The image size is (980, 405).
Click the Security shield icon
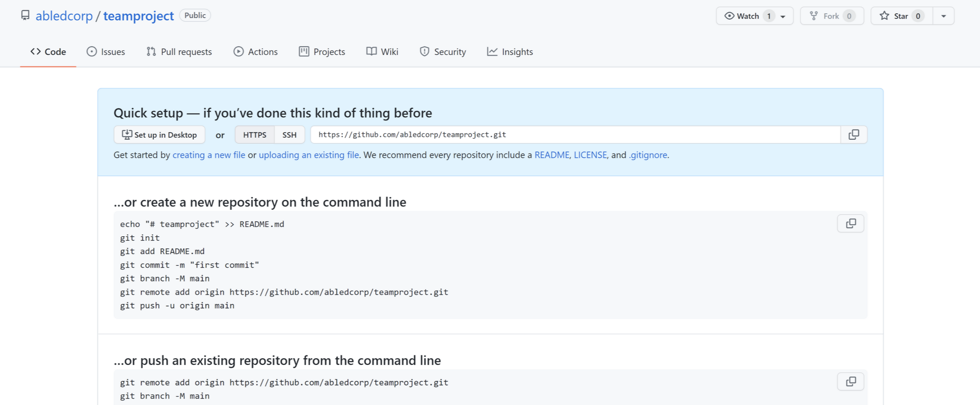click(424, 51)
